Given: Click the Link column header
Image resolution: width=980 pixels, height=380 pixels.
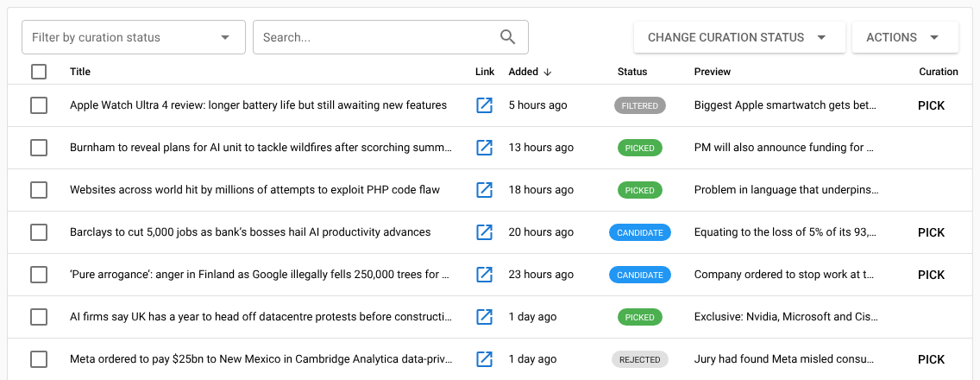Looking at the screenshot, I should (484, 72).
